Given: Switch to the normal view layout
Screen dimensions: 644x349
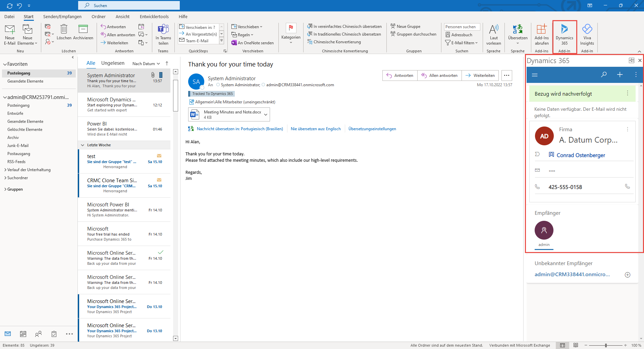Looking at the screenshot, I should point(562,345).
